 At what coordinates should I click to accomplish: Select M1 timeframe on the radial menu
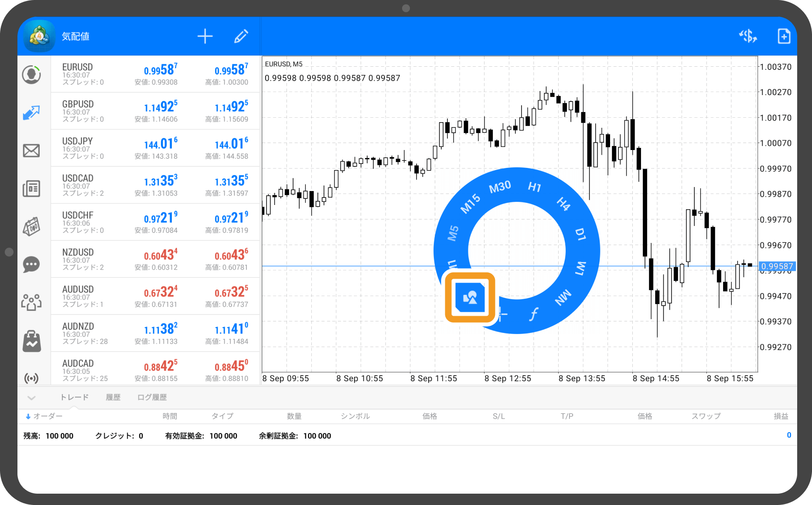tap(453, 264)
